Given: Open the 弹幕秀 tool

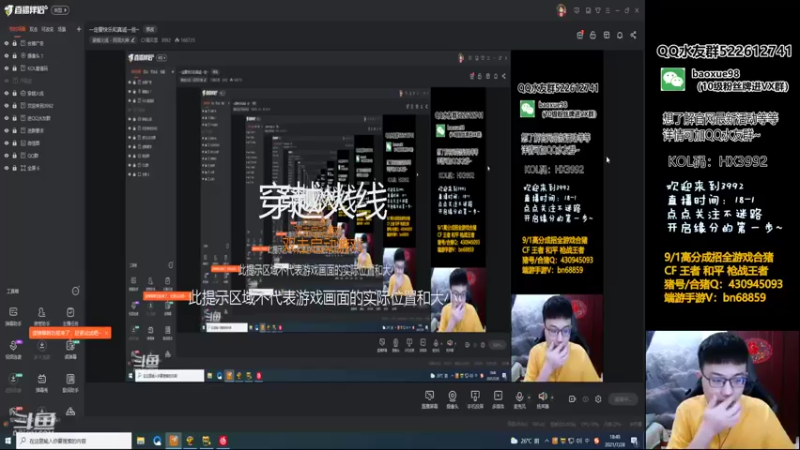Looking at the screenshot, I should (x=42, y=383).
